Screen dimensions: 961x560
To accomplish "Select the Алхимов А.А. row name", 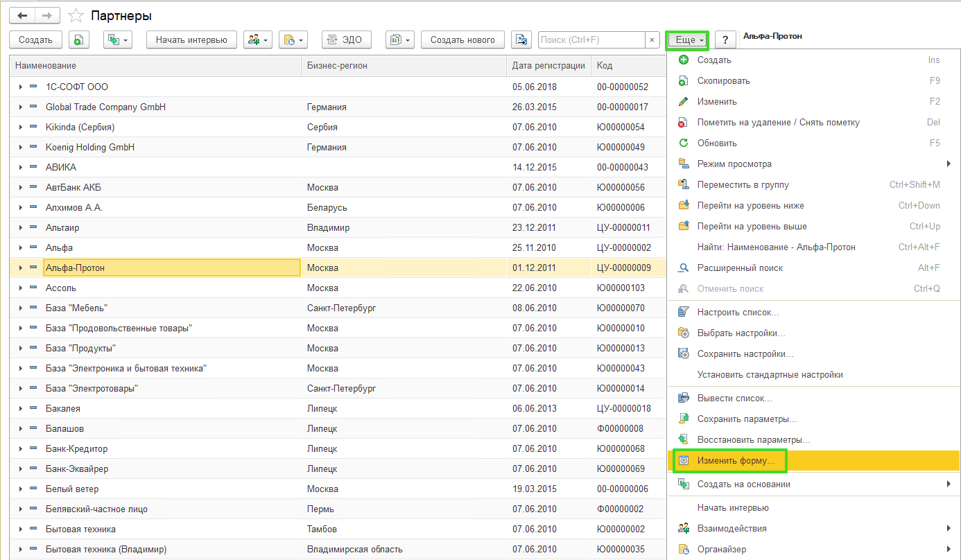I will [x=74, y=208].
